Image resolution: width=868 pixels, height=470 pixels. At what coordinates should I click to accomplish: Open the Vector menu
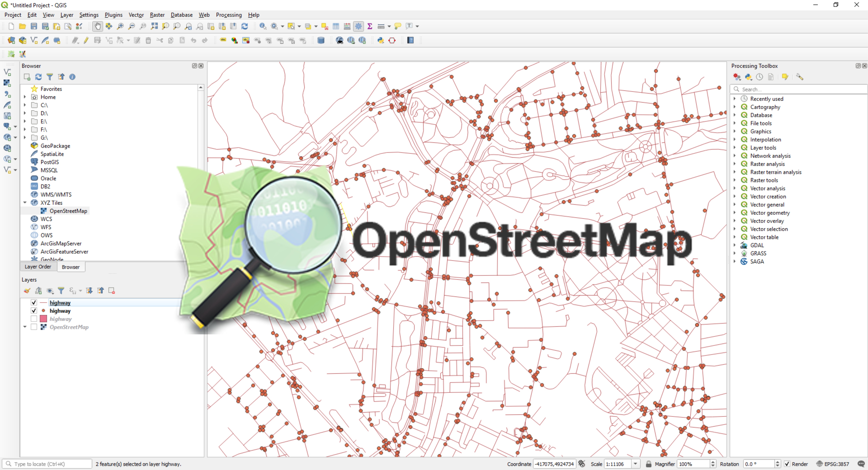click(x=136, y=15)
